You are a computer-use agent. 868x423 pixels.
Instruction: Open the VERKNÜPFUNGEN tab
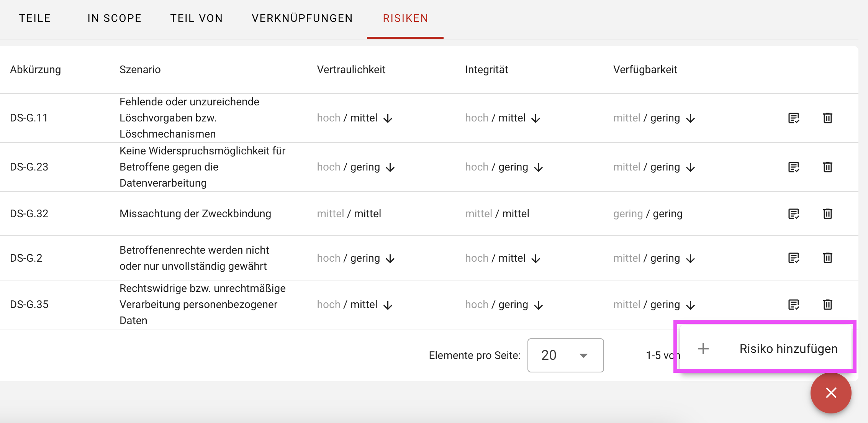point(302,18)
